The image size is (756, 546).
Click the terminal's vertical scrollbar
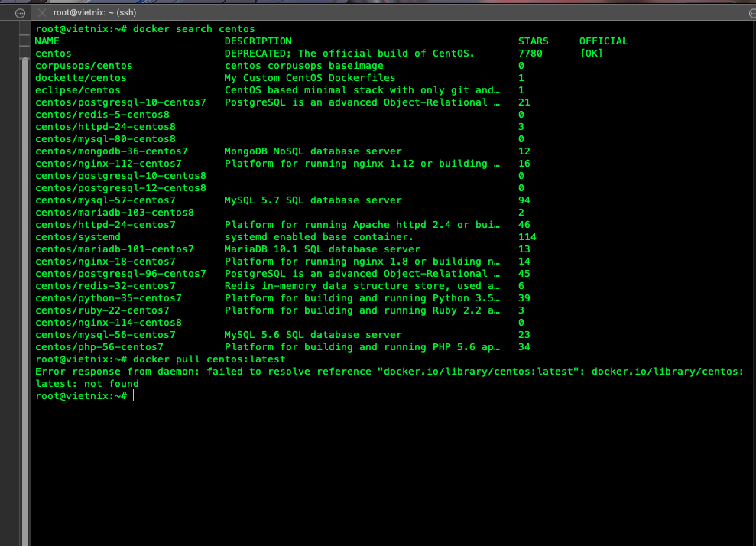(25, 299)
